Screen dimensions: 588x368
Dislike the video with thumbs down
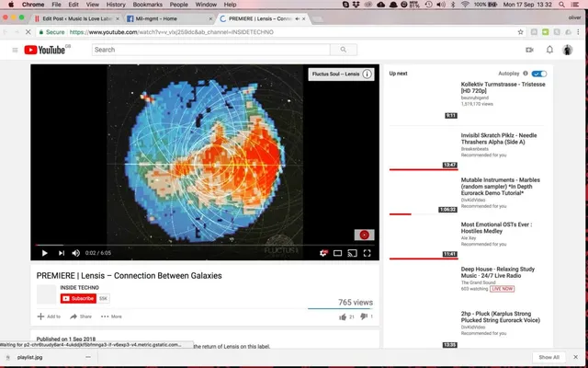point(364,316)
